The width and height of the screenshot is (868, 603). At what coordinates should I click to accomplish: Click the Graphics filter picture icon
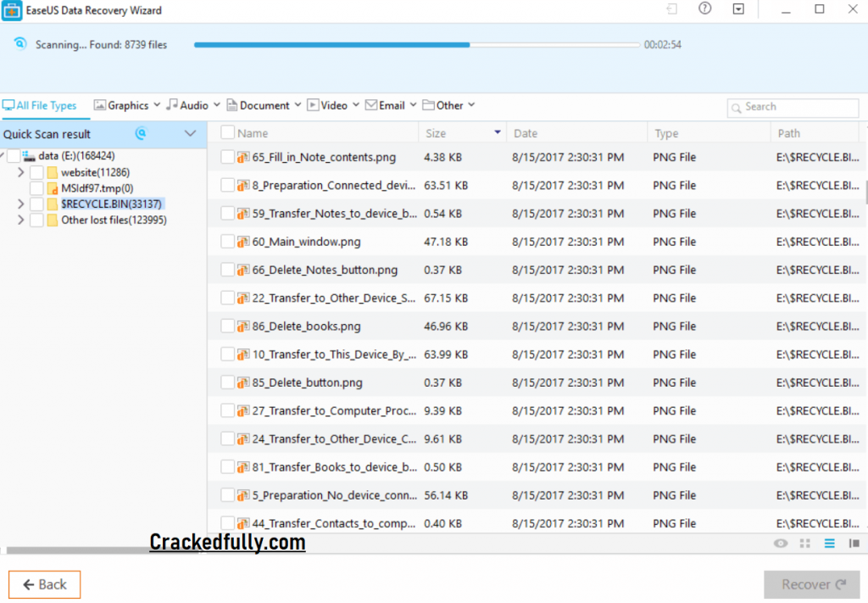pos(100,104)
